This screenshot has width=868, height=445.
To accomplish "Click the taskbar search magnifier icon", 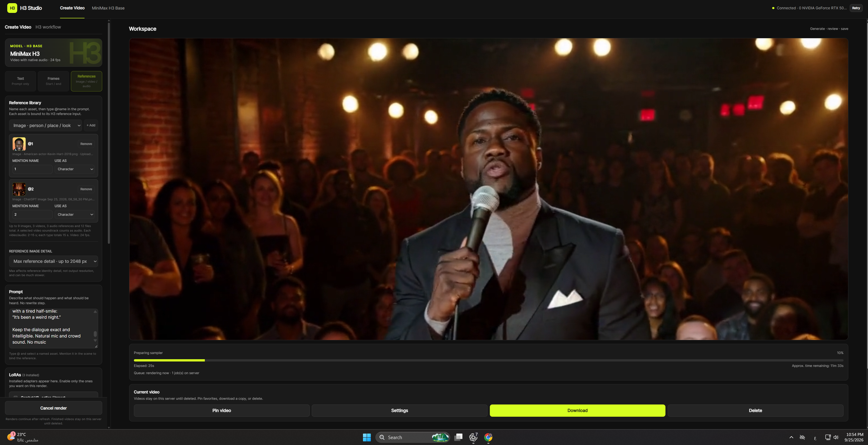I will pyautogui.click(x=382, y=437).
